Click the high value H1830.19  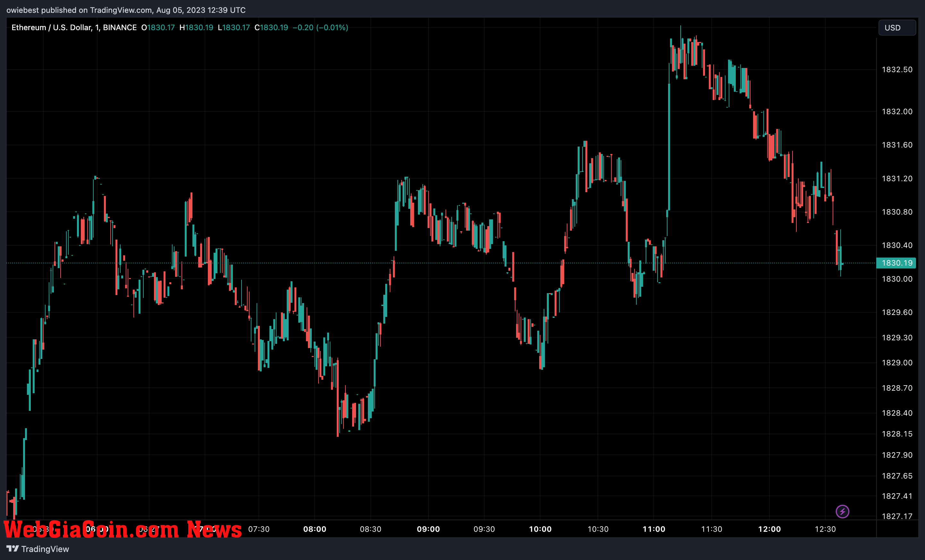(x=196, y=27)
